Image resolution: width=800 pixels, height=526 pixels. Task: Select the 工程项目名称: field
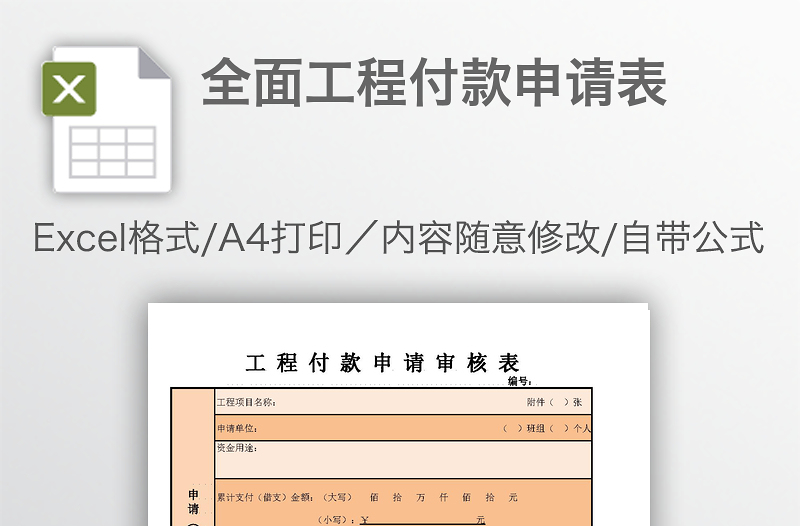click(x=403, y=402)
